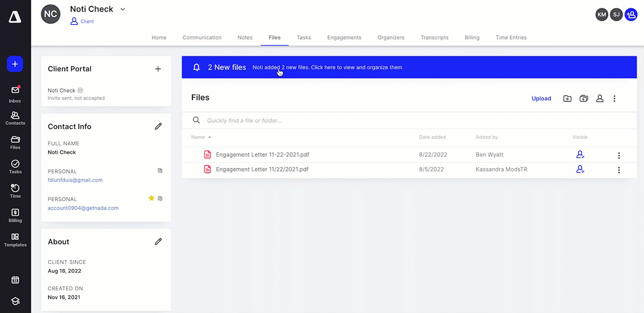This screenshot has height=313, width=644.
Task: Open Tasks in the left sidebar
Action: coord(15,167)
